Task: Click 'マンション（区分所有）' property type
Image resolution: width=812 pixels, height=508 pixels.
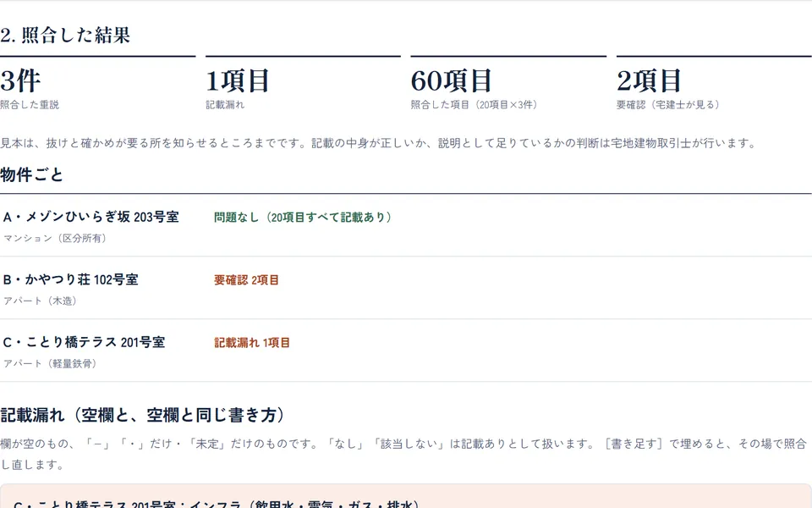Action: point(57,239)
